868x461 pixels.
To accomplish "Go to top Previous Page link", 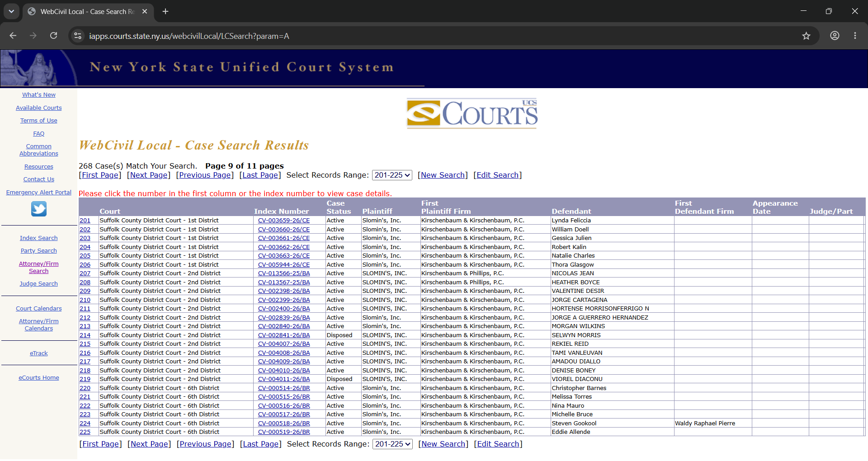I will pyautogui.click(x=205, y=175).
